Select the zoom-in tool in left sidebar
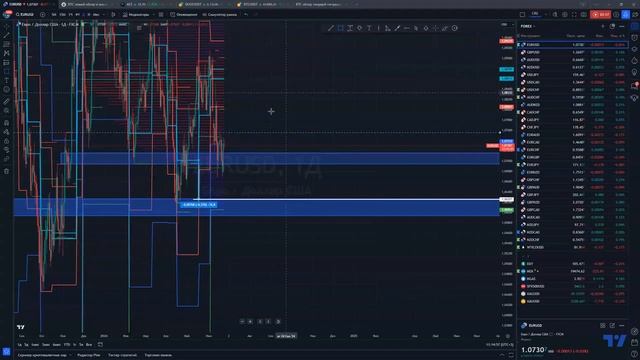This screenshot has height=360, width=640. coord(7,111)
